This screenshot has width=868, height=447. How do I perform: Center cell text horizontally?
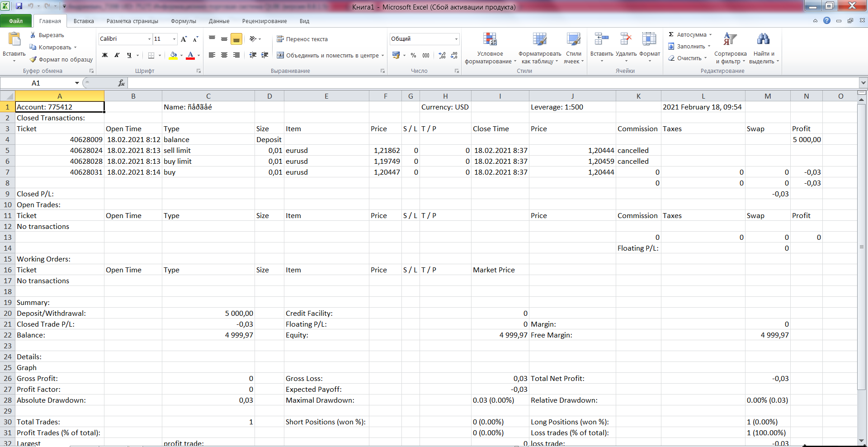tap(224, 55)
